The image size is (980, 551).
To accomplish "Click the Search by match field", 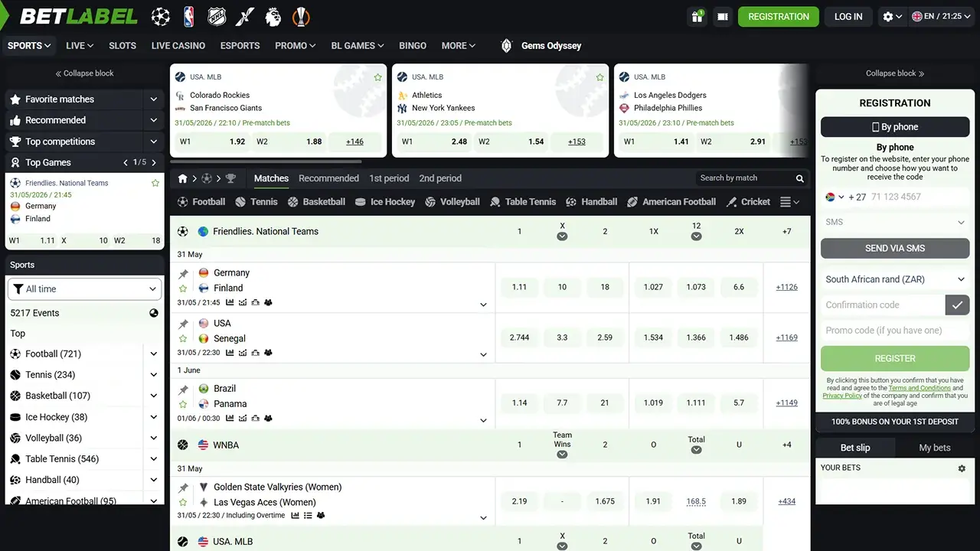I will (743, 178).
